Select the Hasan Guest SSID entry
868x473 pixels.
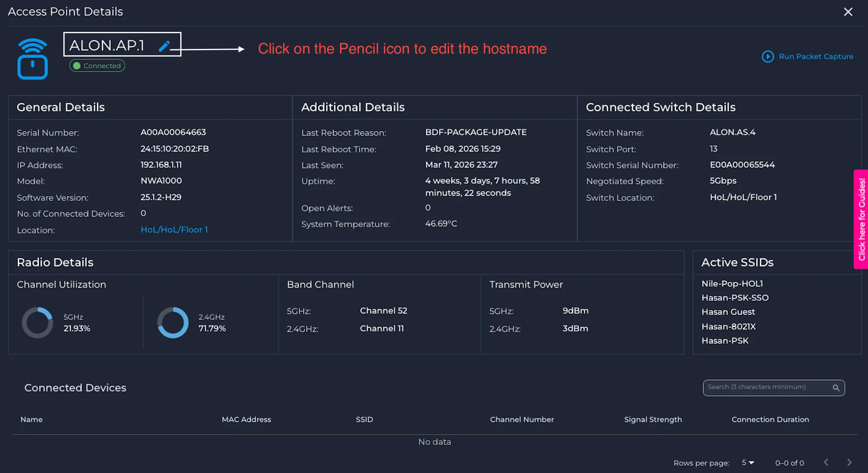click(x=728, y=312)
